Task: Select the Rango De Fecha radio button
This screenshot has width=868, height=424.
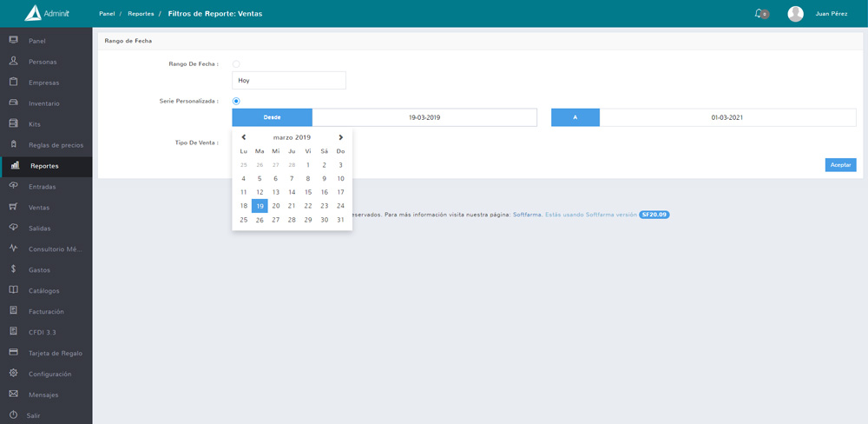Action: coord(236,64)
